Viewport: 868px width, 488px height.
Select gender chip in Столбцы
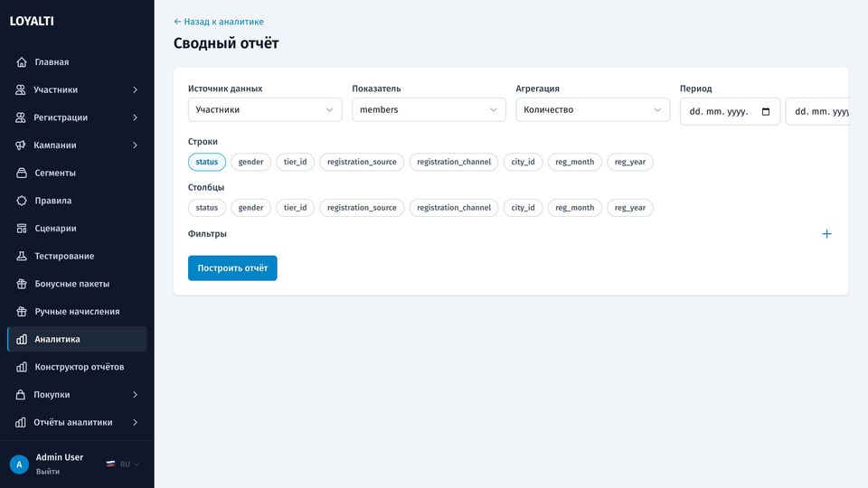[250, 208]
